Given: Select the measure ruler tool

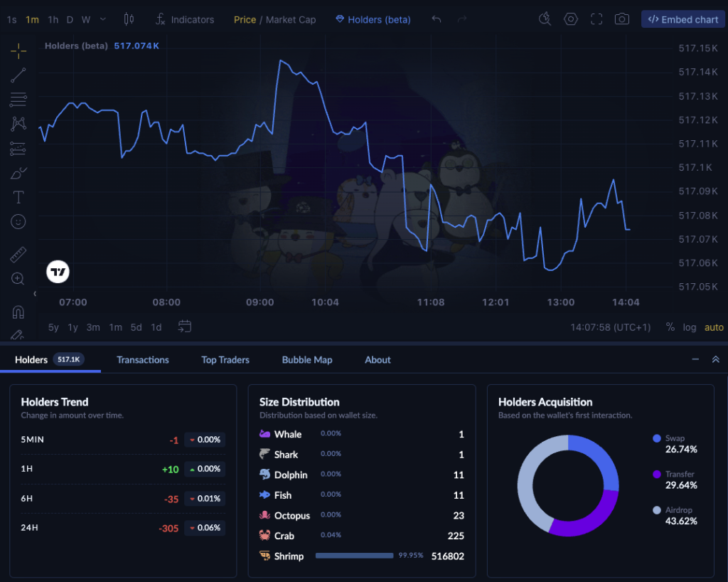Looking at the screenshot, I should (x=18, y=254).
